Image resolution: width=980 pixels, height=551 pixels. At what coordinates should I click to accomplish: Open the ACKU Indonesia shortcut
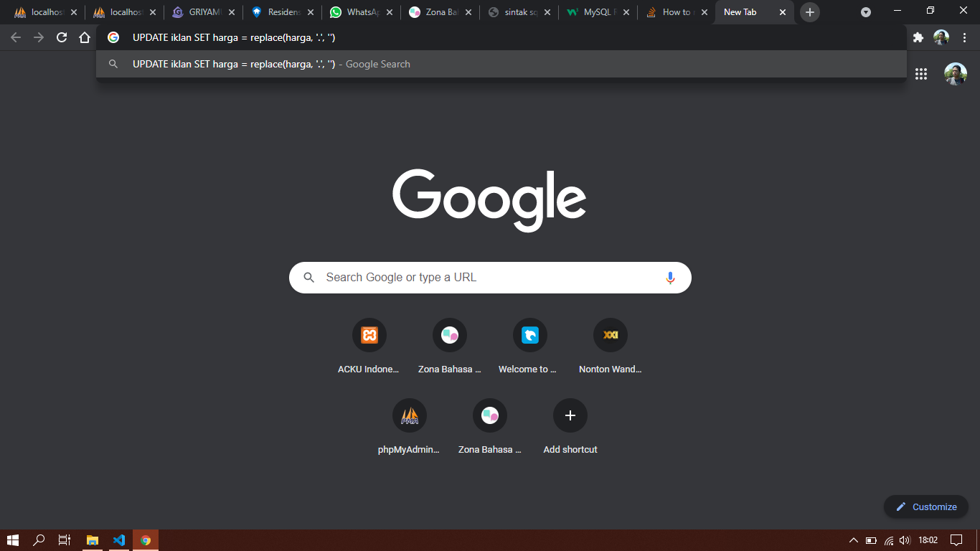[x=369, y=335]
